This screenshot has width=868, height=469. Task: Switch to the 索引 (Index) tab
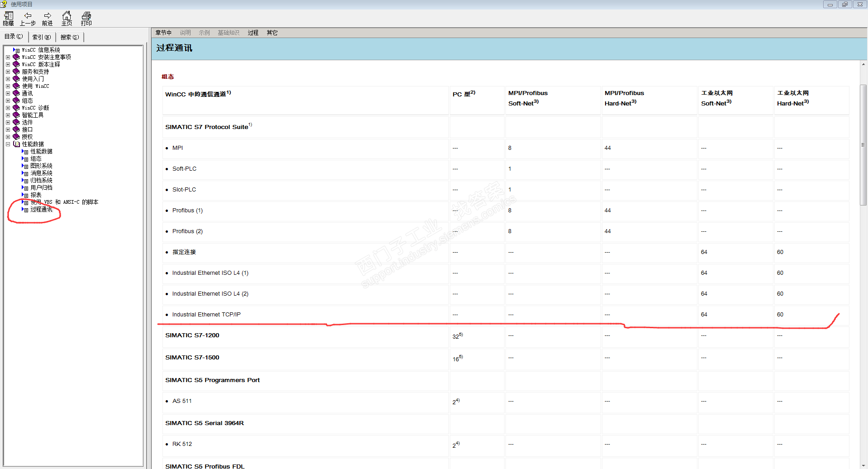click(x=42, y=37)
